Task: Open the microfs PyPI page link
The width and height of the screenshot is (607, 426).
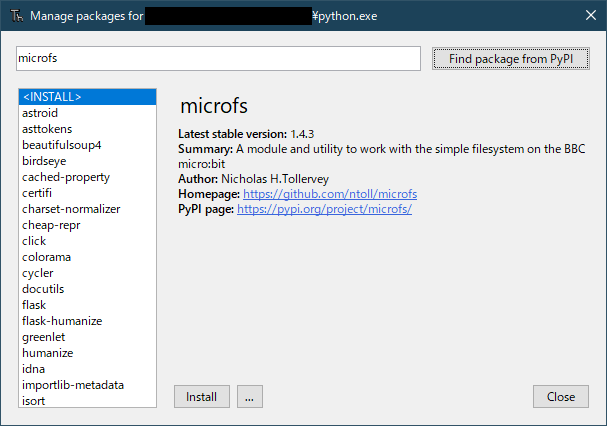Action: 324,209
